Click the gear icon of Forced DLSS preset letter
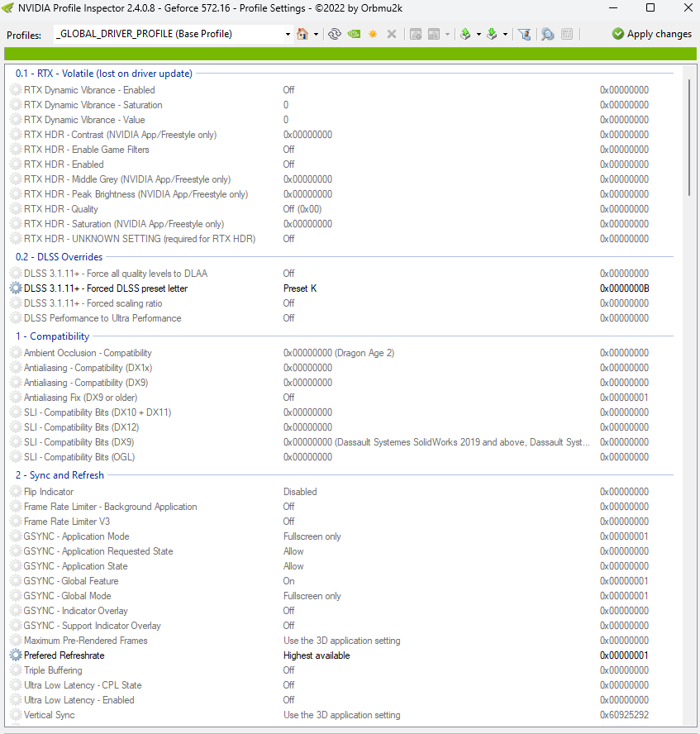Image resolution: width=700 pixels, height=734 pixels. tap(16, 288)
